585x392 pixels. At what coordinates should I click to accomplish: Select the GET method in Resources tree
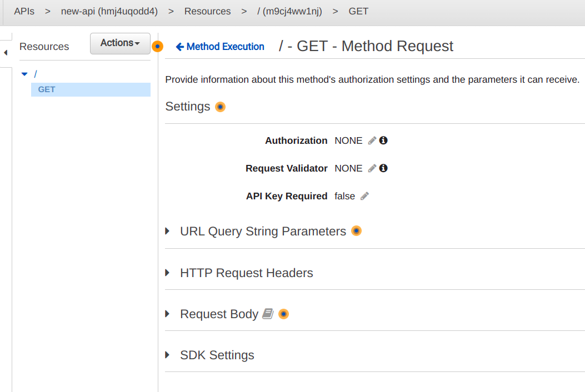pyautogui.click(x=47, y=89)
